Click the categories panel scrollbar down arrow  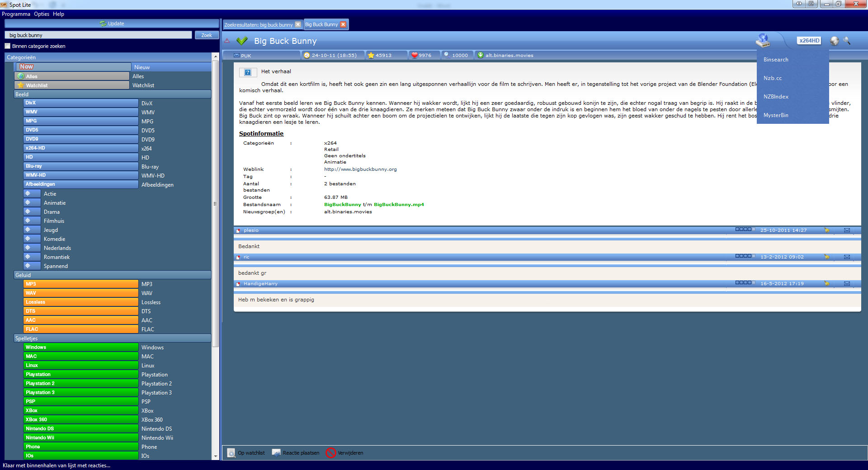(216, 456)
